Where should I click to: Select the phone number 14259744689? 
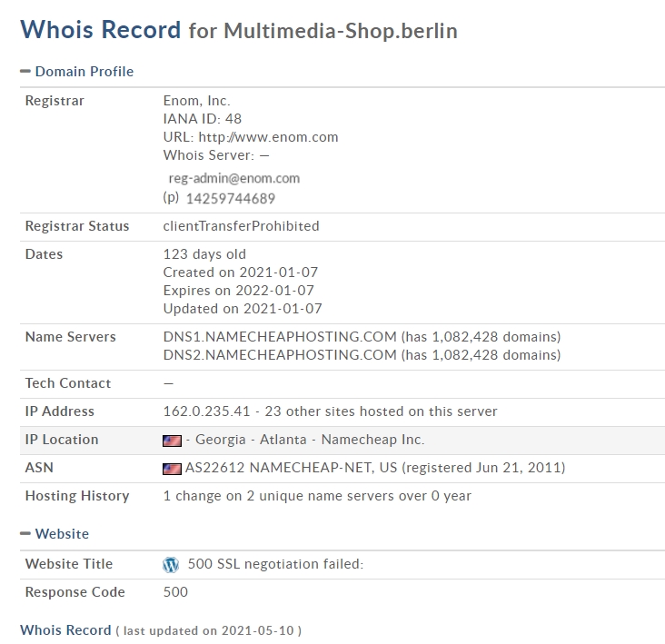tap(231, 198)
